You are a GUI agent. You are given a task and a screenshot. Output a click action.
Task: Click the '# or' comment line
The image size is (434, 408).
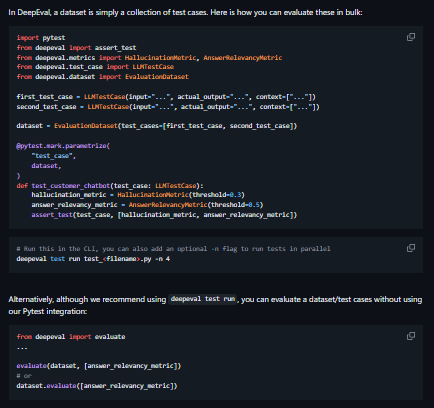point(24,376)
